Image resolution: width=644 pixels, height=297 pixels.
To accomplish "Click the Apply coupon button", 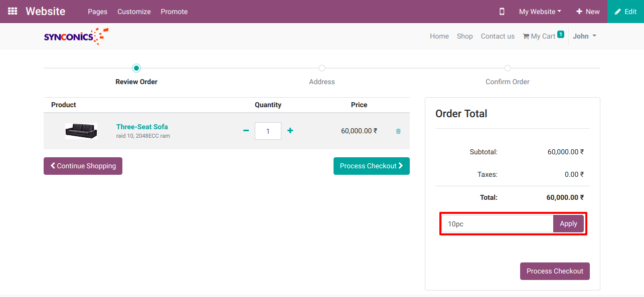I will point(568,224).
